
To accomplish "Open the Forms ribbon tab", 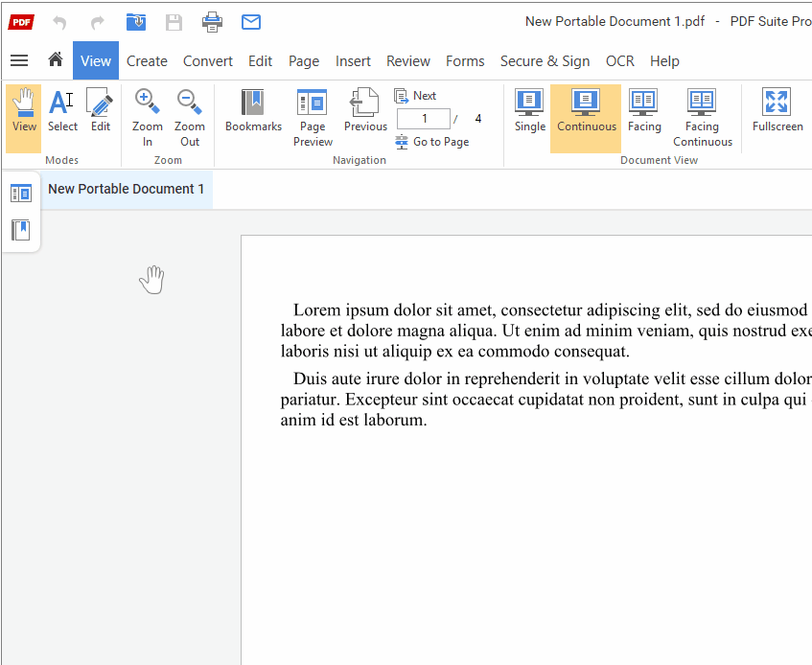I will [x=465, y=61].
